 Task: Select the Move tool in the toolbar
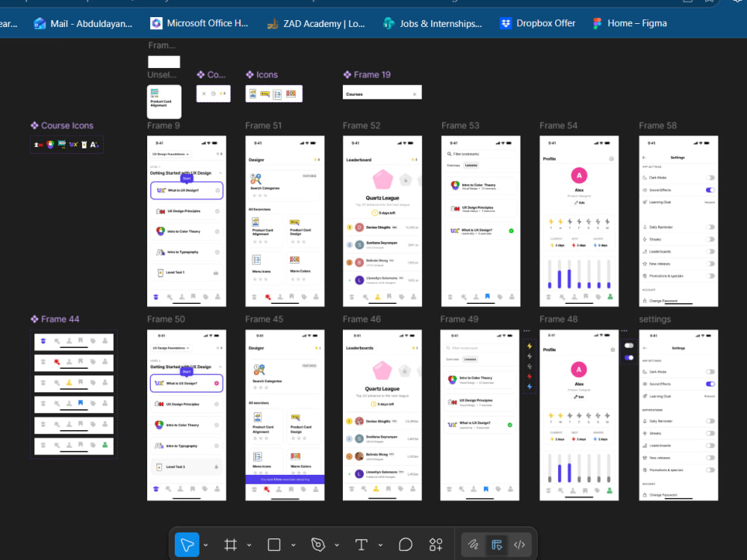point(187,544)
